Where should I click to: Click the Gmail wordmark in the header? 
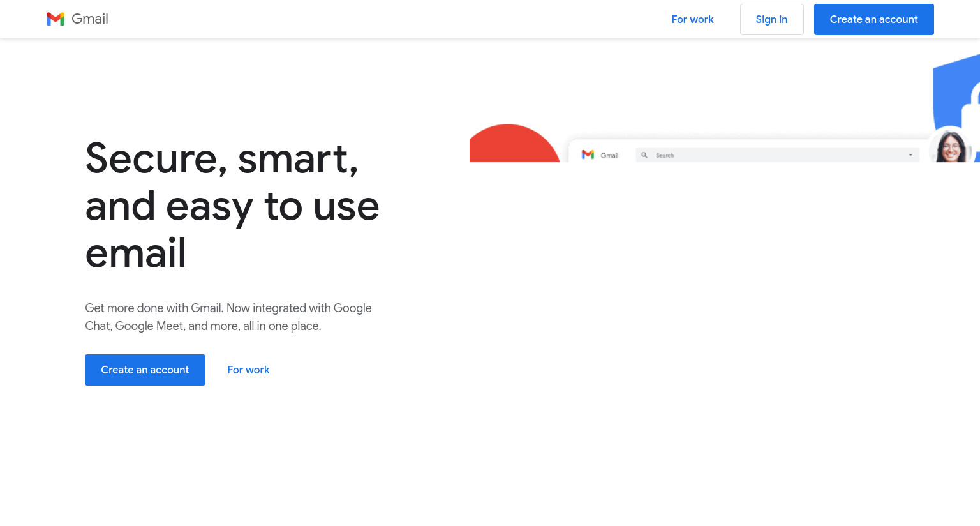click(x=90, y=19)
